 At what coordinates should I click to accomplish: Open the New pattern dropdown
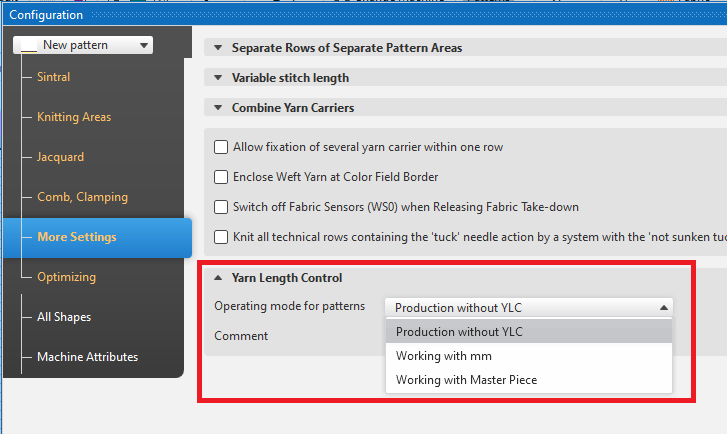82,45
